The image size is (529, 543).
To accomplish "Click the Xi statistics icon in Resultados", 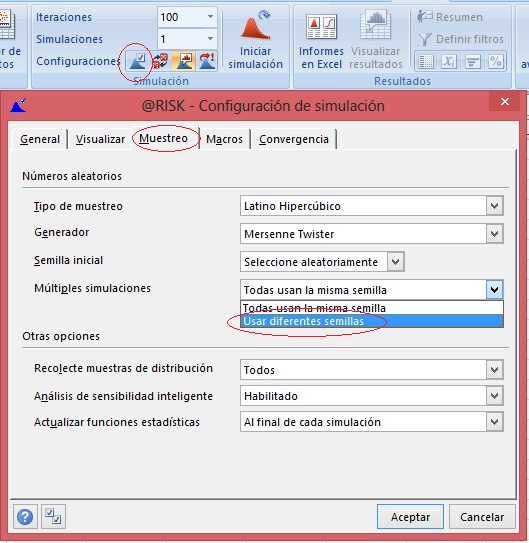I will (x=449, y=62).
